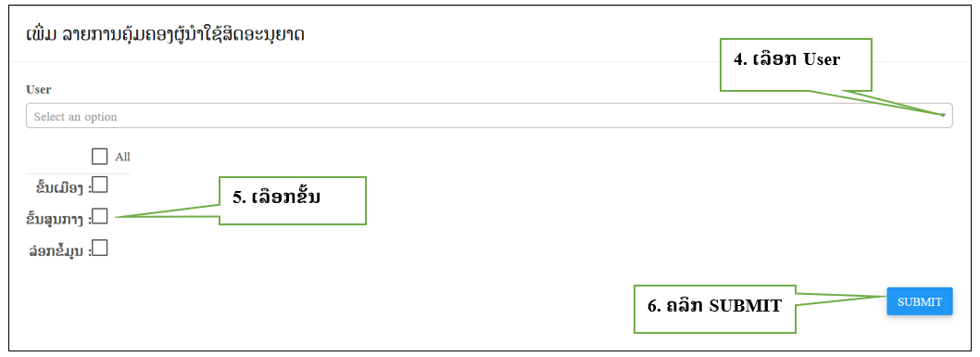The image size is (980, 357).
Task: Click the page heading ເພີ່ມ ລາຍການຄຸ້ມຄອງຜູ້ນຳໃຊ້ສິດອະນຸຍາດ
Action: [165, 34]
